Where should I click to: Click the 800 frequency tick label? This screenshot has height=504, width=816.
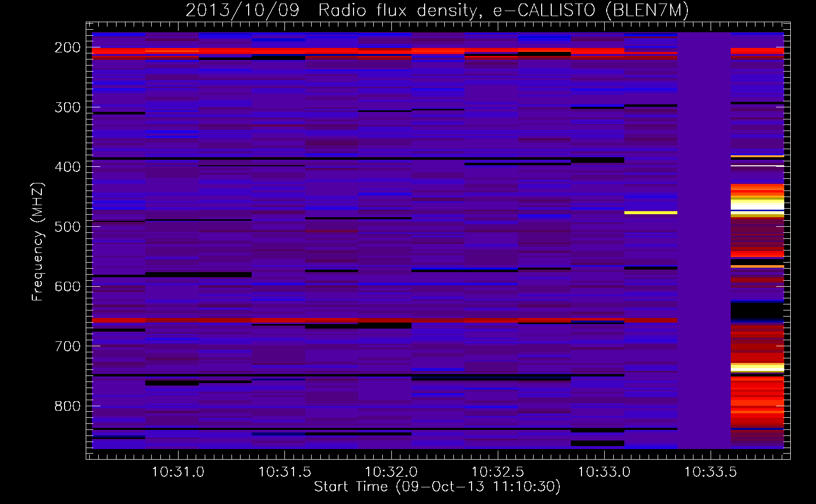pos(68,406)
